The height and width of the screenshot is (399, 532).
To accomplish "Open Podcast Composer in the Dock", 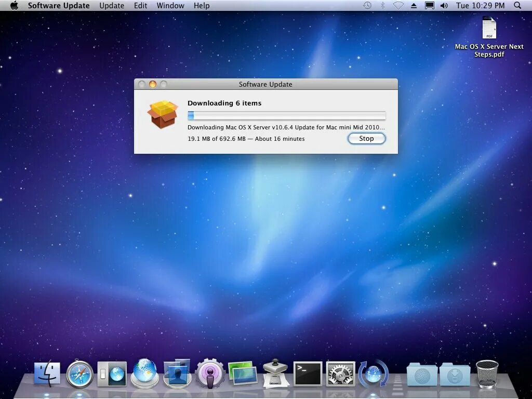I will point(210,374).
